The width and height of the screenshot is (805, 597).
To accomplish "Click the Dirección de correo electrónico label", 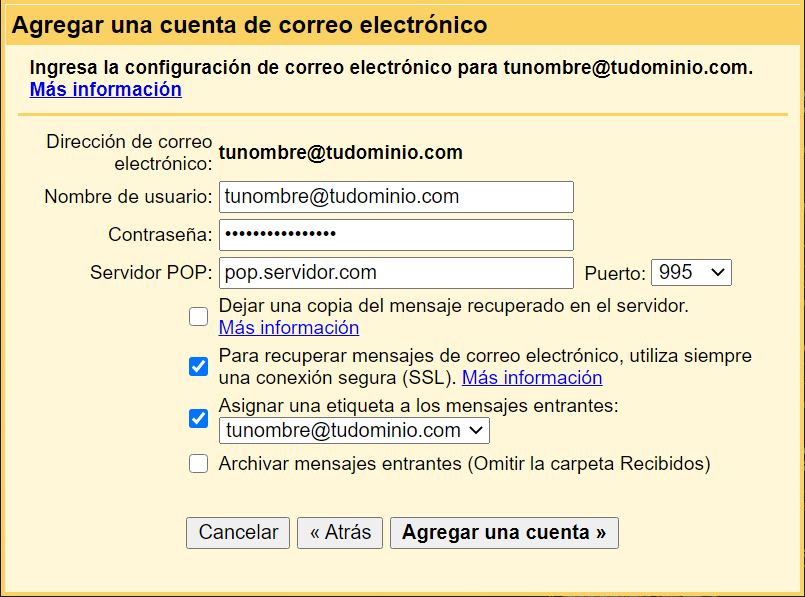I will (129, 152).
